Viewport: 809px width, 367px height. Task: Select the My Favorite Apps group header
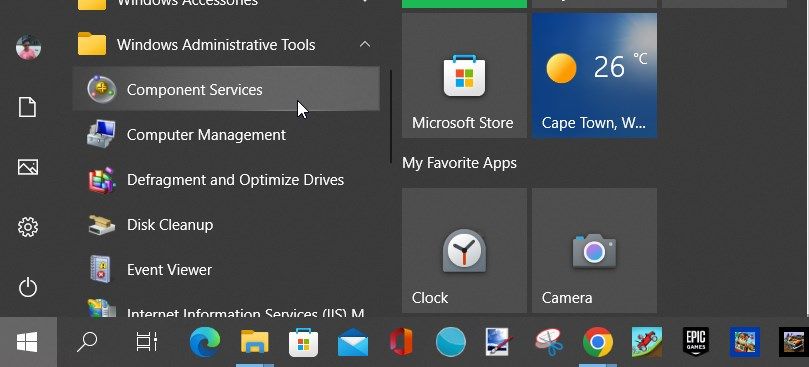459,163
